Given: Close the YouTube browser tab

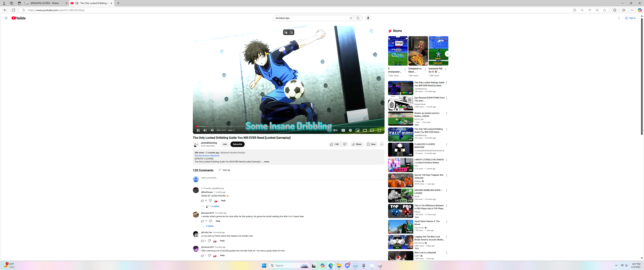Looking at the screenshot, I should 111,3.
